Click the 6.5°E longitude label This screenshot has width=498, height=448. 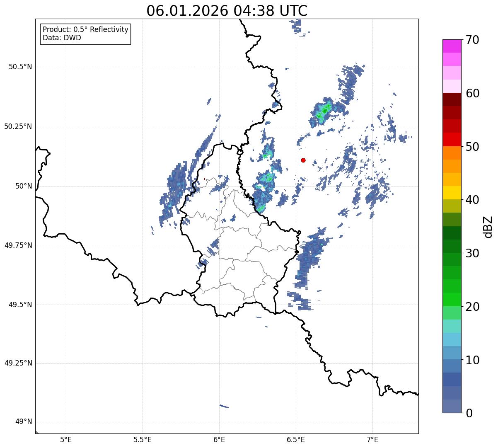pyautogui.click(x=296, y=439)
